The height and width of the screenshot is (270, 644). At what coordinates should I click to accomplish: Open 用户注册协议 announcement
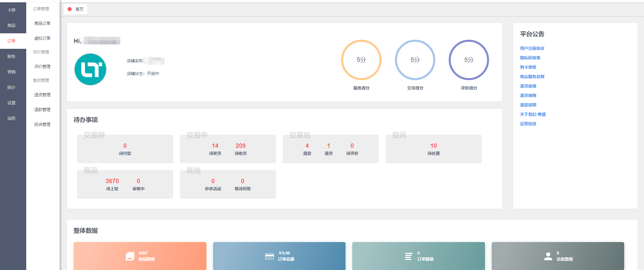[x=532, y=48]
